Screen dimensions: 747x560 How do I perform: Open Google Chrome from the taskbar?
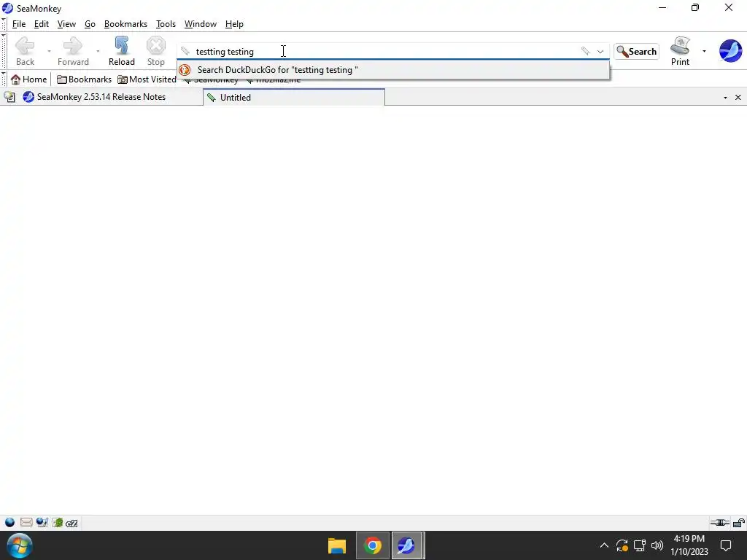coord(373,545)
